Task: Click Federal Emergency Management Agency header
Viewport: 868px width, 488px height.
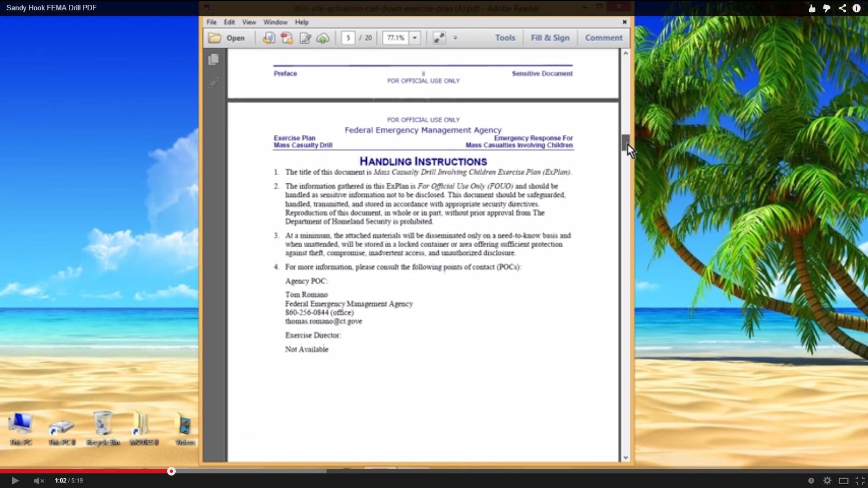Action: 423,130
